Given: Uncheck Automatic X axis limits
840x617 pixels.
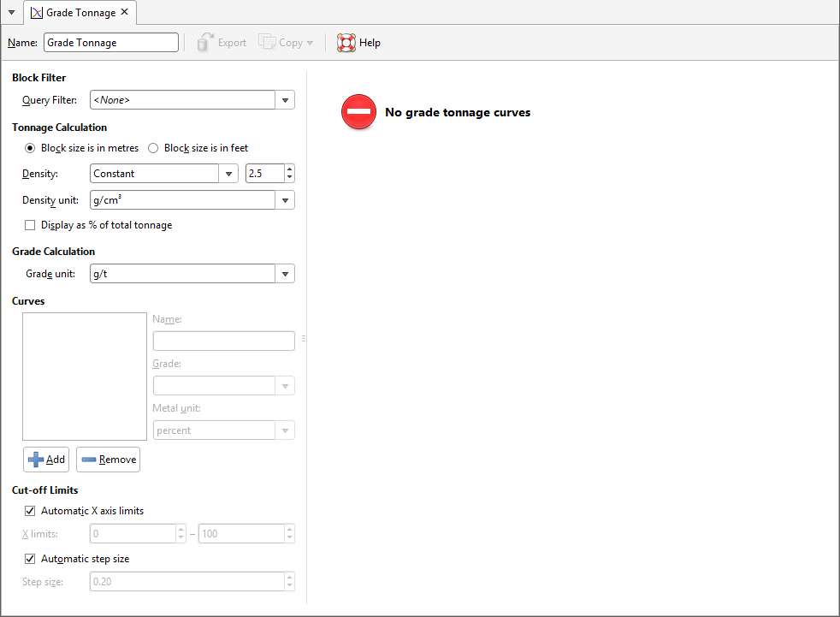Looking at the screenshot, I should click(x=30, y=511).
